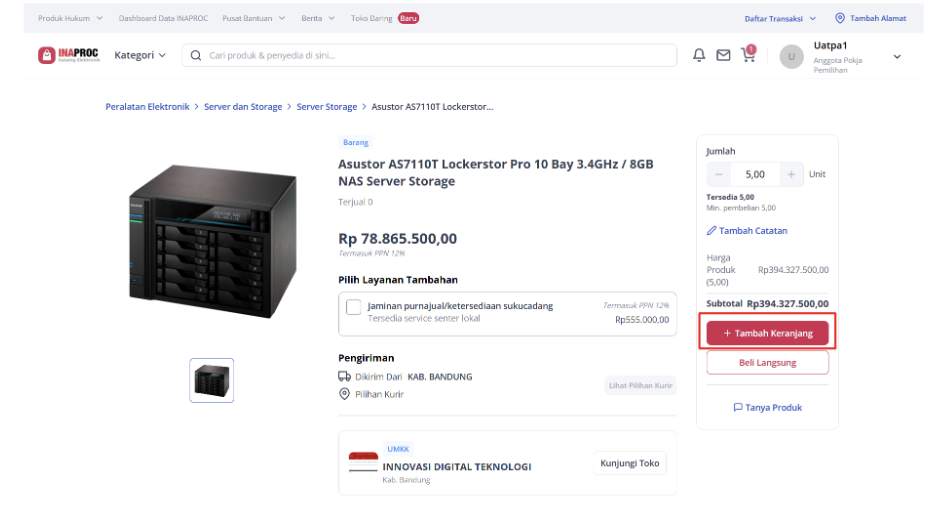The width and height of the screenshot is (938, 506).
Task: Click the search magnifier icon
Action: click(196, 56)
